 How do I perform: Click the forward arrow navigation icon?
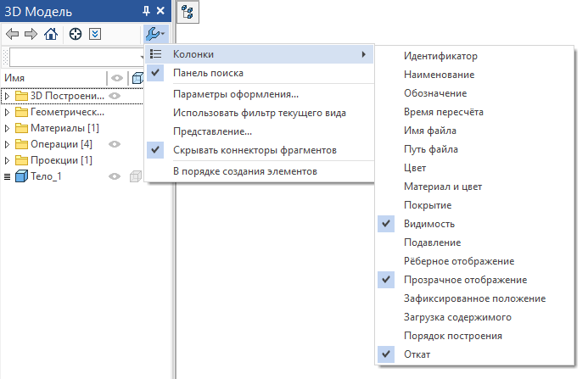pyautogui.click(x=31, y=35)
